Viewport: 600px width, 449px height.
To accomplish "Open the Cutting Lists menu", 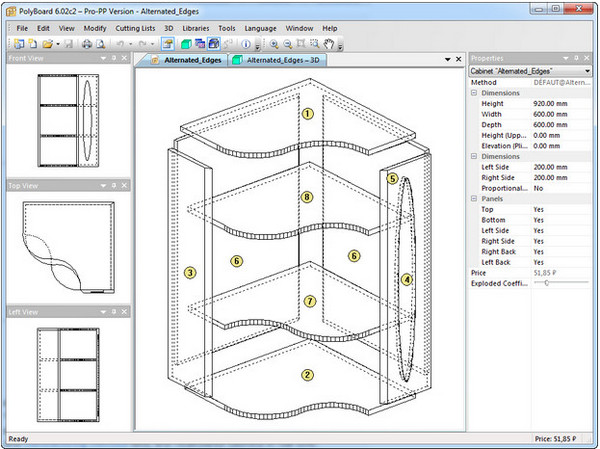I will (x=133, y=28).
